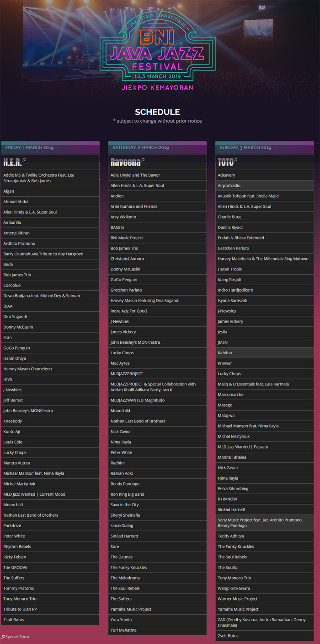Open the Kahitna entry under Sunday
This screenshot has height=644, width=320.
264,352
